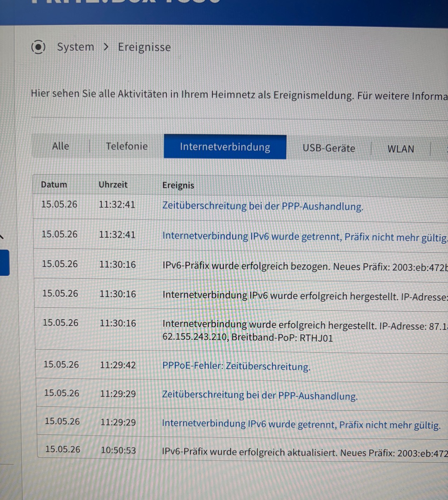Click the time 10:50:53
The width and height of the screenshot is (448, 500).
(118, 450)
